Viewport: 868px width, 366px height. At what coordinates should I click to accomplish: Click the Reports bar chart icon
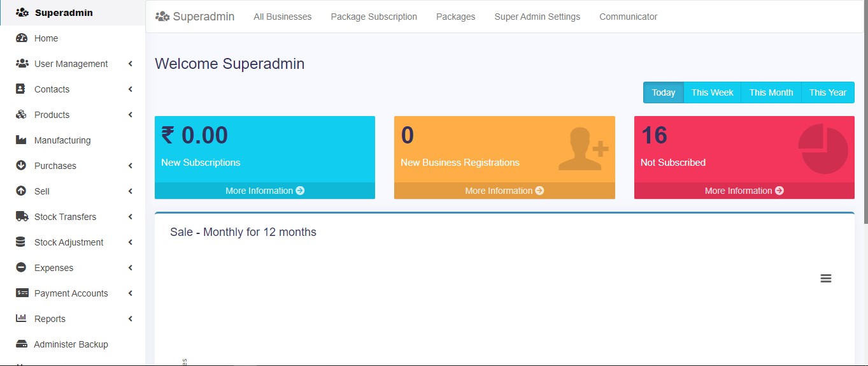pyautogui.click(x=22, y=319)
